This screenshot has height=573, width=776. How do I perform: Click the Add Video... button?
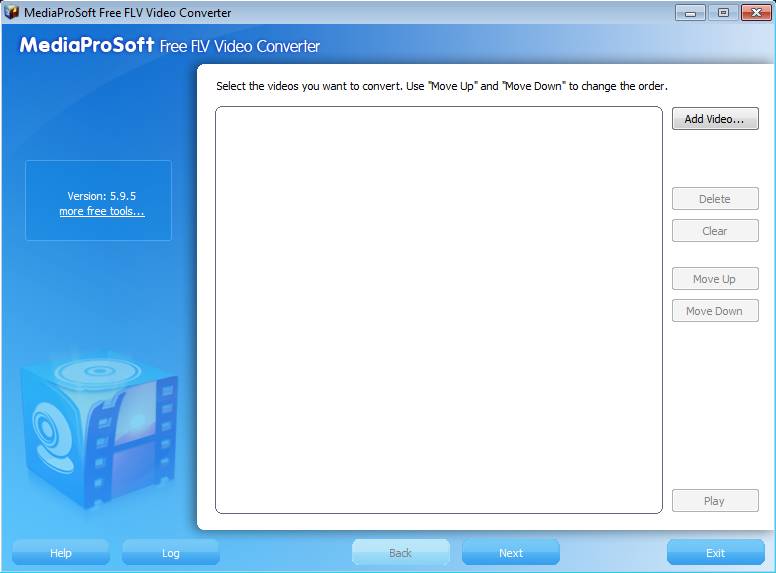pos(715,119)
